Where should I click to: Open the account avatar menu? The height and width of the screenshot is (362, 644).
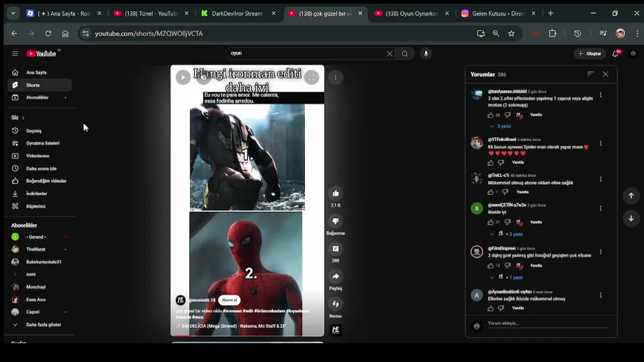tap(633, 53)
